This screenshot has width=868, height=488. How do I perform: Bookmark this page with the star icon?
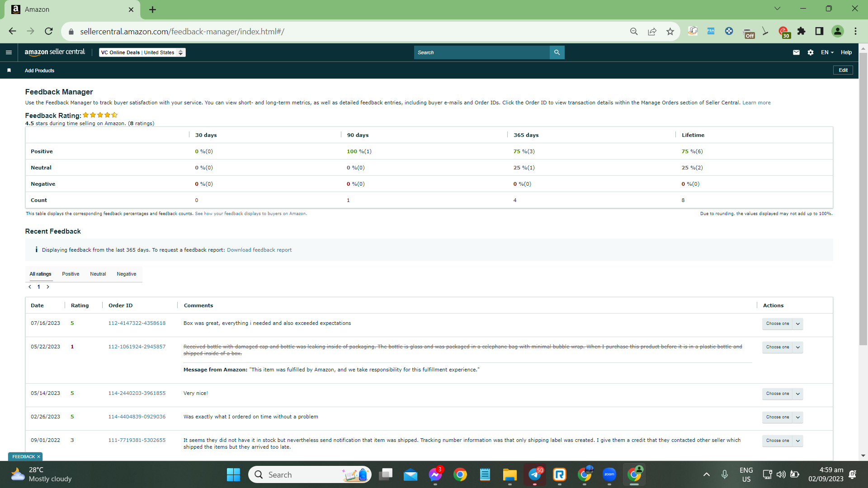(670, 31)
